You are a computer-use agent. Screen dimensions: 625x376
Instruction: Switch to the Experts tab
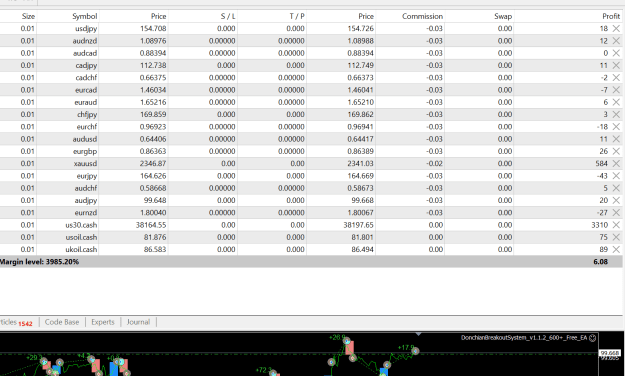(x=103, y=322)
